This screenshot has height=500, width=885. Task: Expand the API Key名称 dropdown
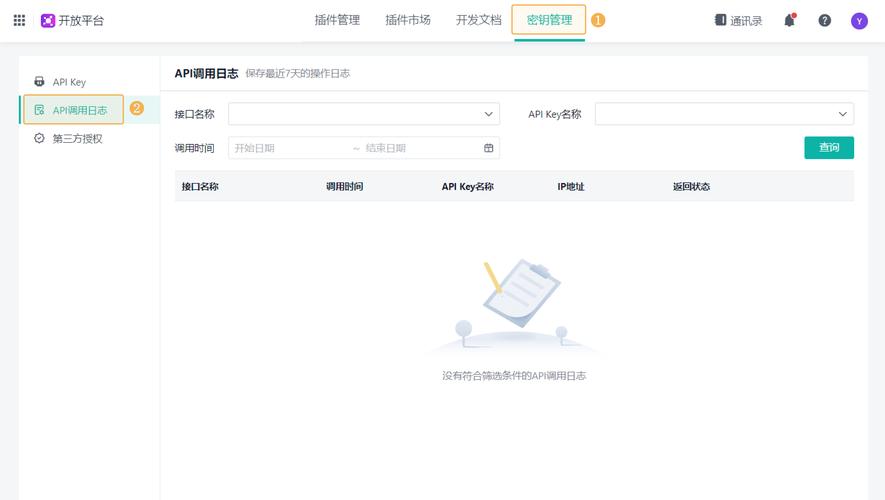724,114
